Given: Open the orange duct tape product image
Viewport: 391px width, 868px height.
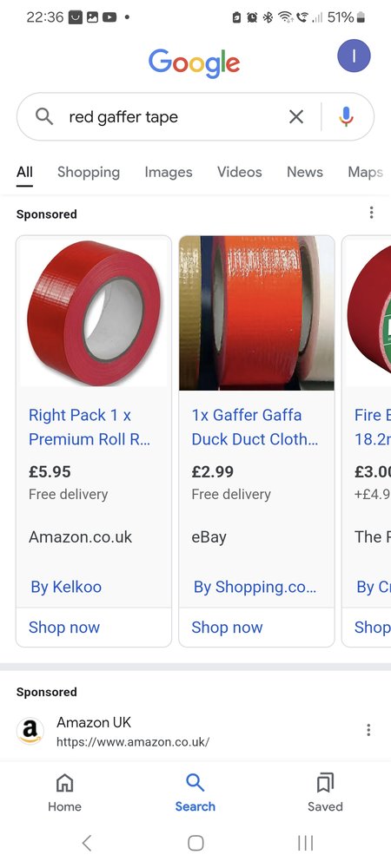Looking at the screenshot, I should coord(256,313).
